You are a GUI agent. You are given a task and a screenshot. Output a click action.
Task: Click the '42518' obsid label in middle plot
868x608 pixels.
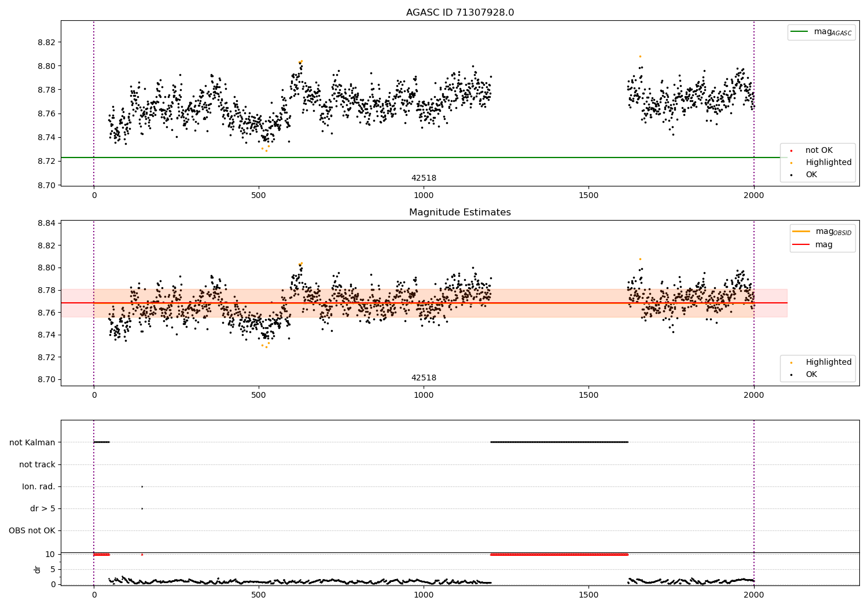424,378
